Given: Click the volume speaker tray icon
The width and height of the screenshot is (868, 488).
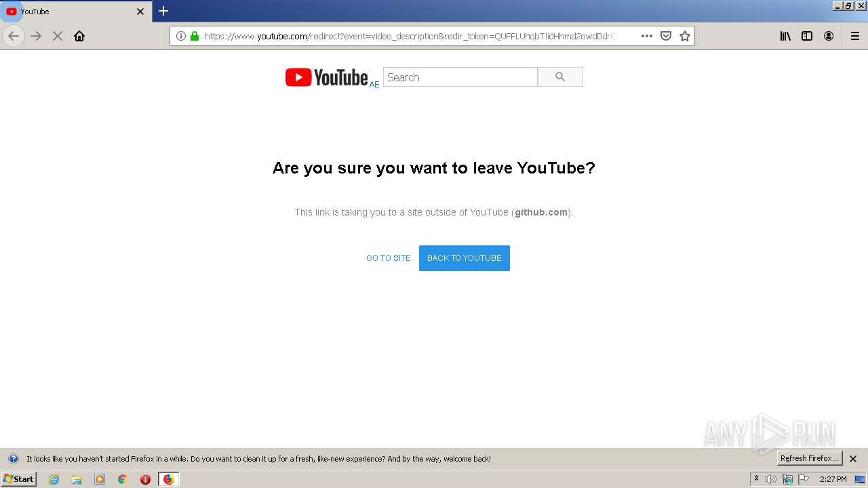Looking at the screenshot, I should pos(771,479).
